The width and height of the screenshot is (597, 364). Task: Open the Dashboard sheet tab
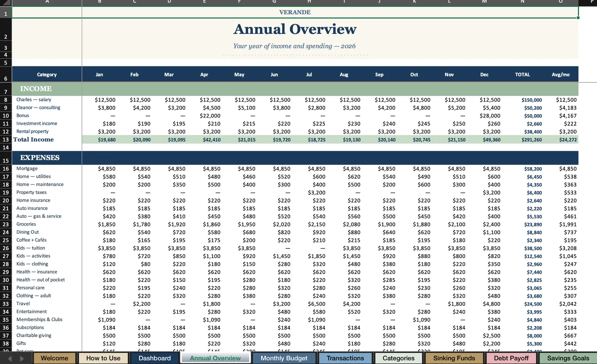[x=154, y=358]
